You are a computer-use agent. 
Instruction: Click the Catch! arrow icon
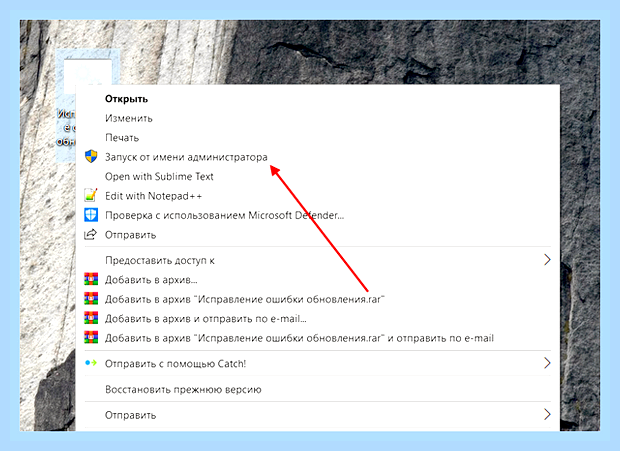pyautogui.click(x=91, y=363)
